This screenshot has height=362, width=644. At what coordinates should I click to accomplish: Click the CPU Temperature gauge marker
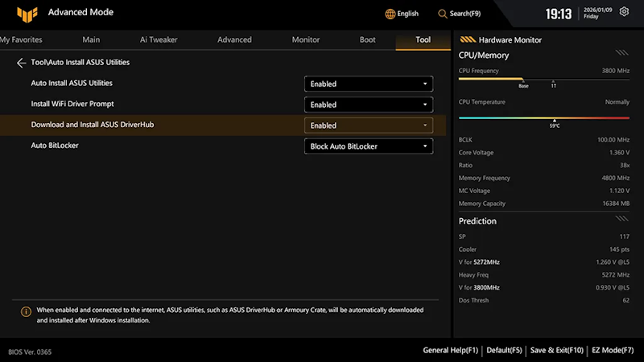coord(555,121)
